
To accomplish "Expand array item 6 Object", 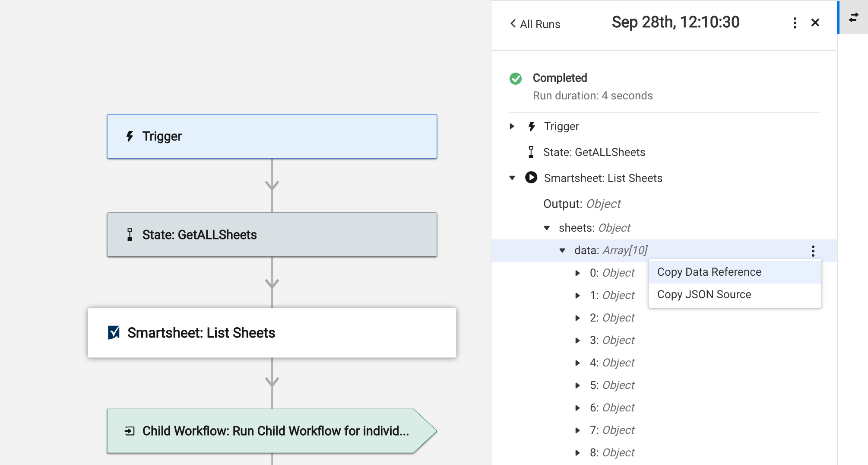I will pyautogui.click(x=578, y=408).
